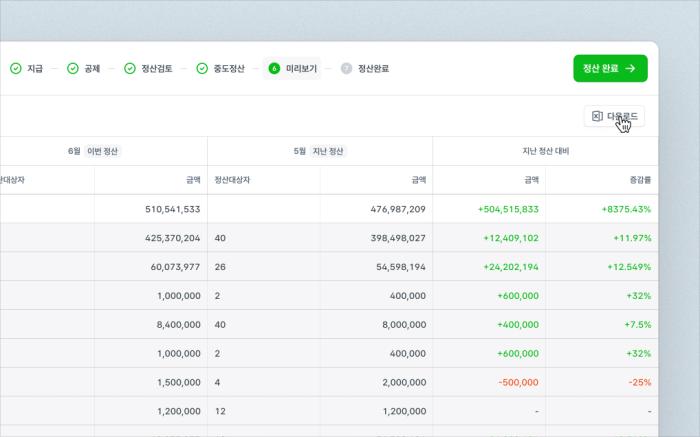Viewport: 700px width, 437px height.
Task: Click the 398,498,027 amount cell
Action: 376,238
